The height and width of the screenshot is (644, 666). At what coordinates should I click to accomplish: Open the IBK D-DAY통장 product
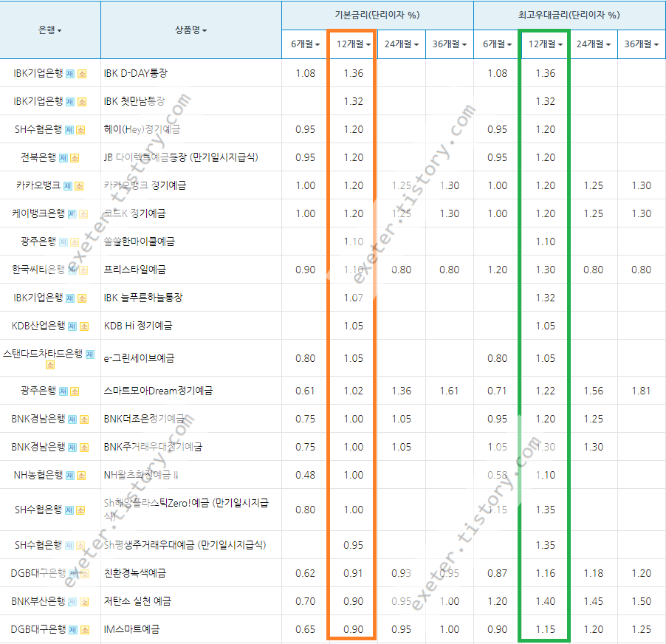click(x=136, y=73)
